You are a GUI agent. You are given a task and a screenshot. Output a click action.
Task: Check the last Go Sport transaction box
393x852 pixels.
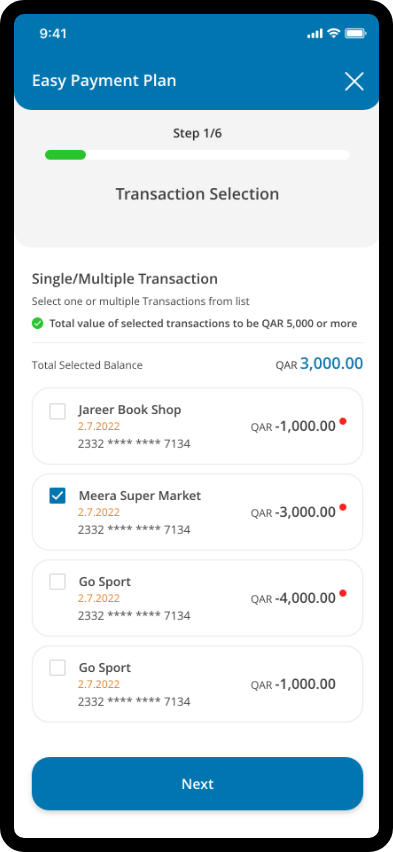58,668
